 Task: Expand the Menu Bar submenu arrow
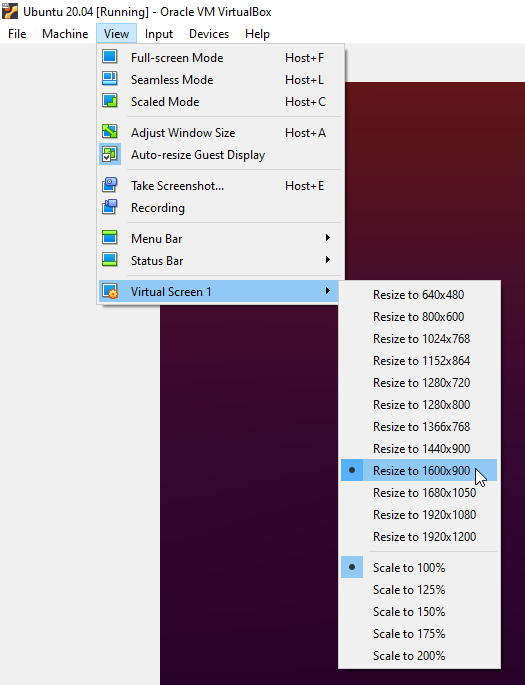pyautogui.click(x=328, y=238)
